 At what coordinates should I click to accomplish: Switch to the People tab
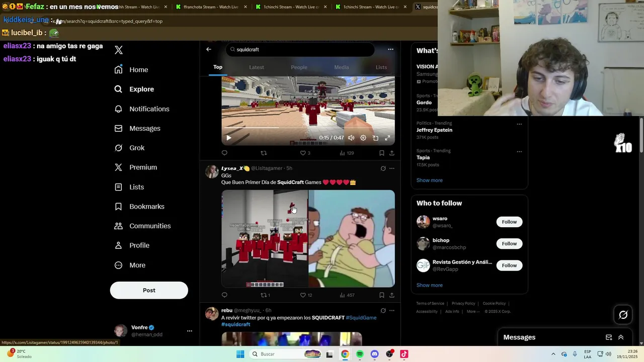click(299, 67)
